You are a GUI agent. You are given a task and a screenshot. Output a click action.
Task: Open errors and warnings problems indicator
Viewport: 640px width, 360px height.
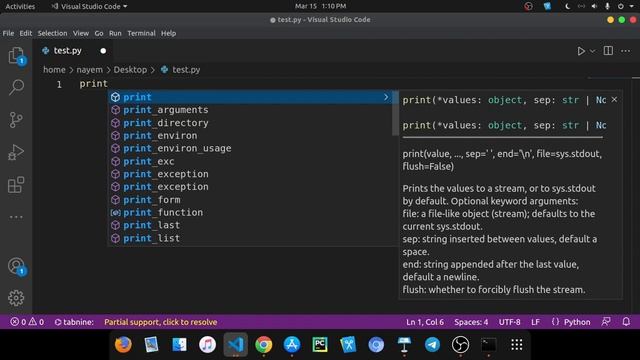[x=27, y=322]
